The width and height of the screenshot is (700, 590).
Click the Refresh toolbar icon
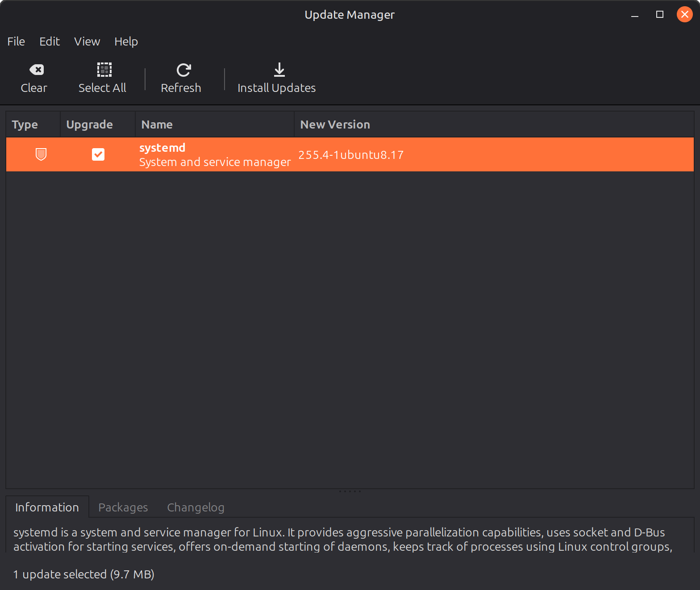pyautogui.click(x=183, y=70)
